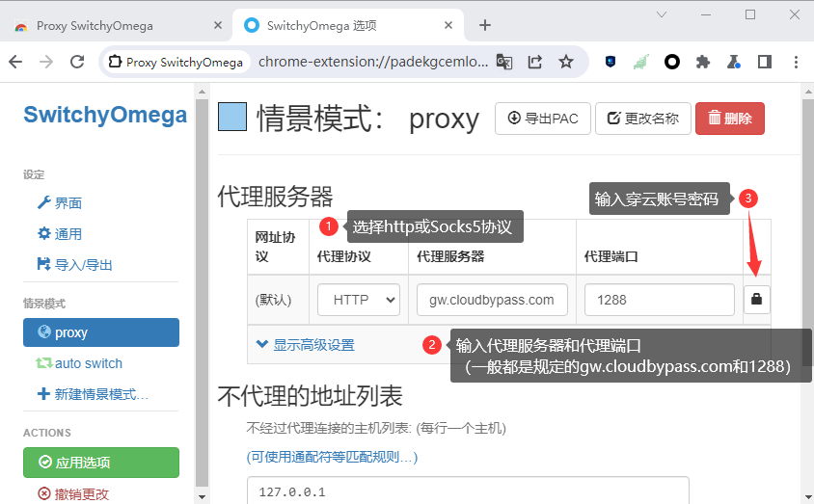Screen dimensions: 814x504
Task: Select the proxy profile in sidebar
Action: coord(101,332)
